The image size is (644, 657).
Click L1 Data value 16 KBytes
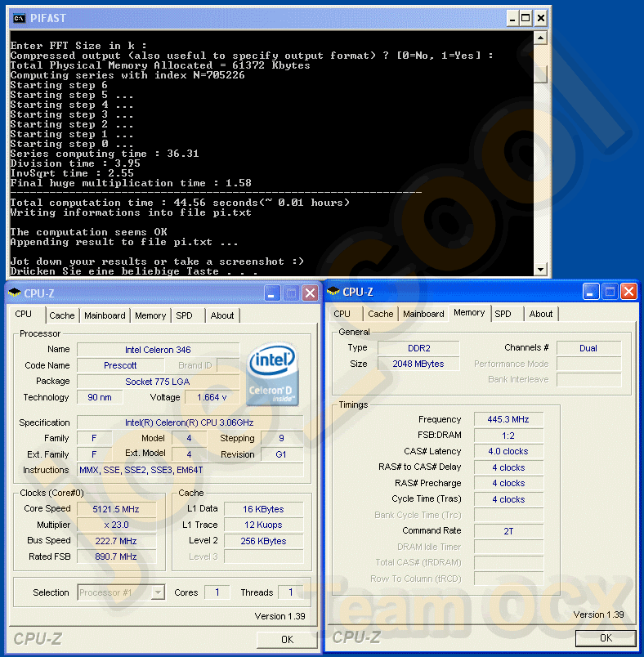tap(263, 509)
